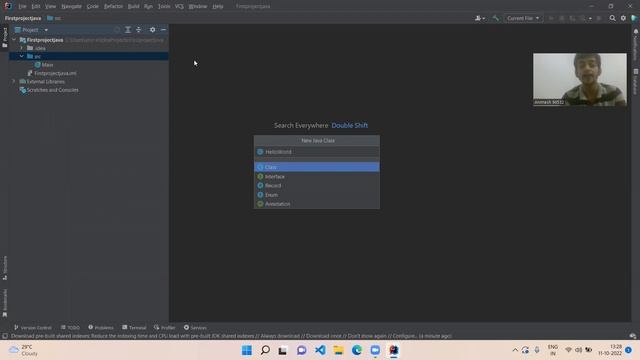Image resolution: width=640 pixels, height=360 pixels.
Task: Select the .idea folder row
Action: point(89,48)
